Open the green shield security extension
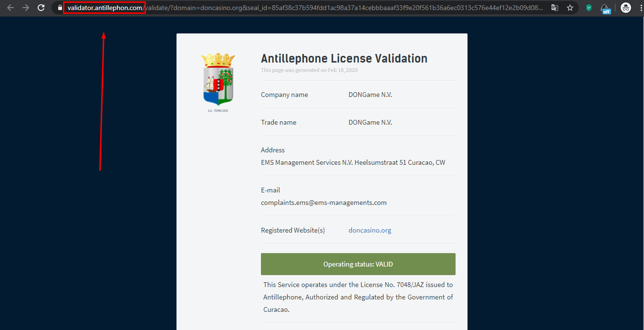 (x=589, y=8)
